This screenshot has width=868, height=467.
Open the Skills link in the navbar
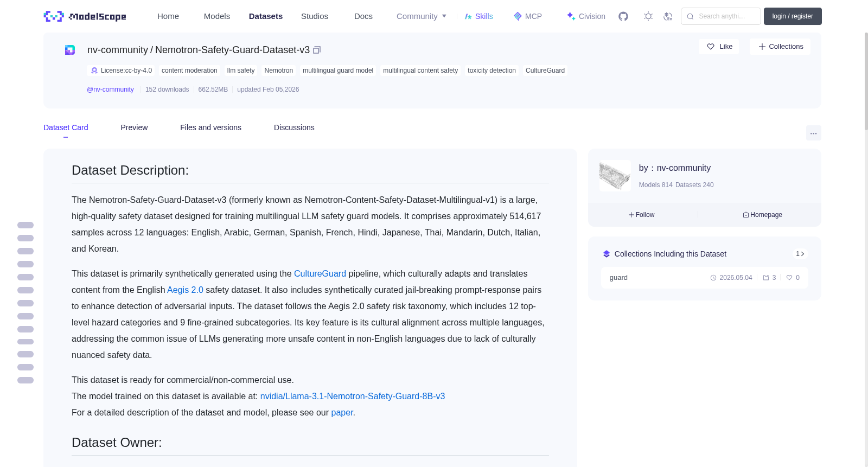pos(478,16)
